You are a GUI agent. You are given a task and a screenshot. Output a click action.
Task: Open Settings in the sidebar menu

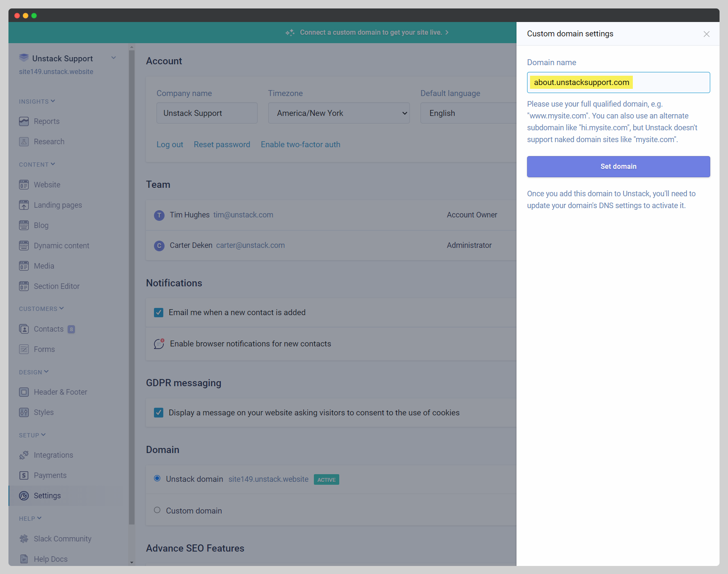pos(47,496)
